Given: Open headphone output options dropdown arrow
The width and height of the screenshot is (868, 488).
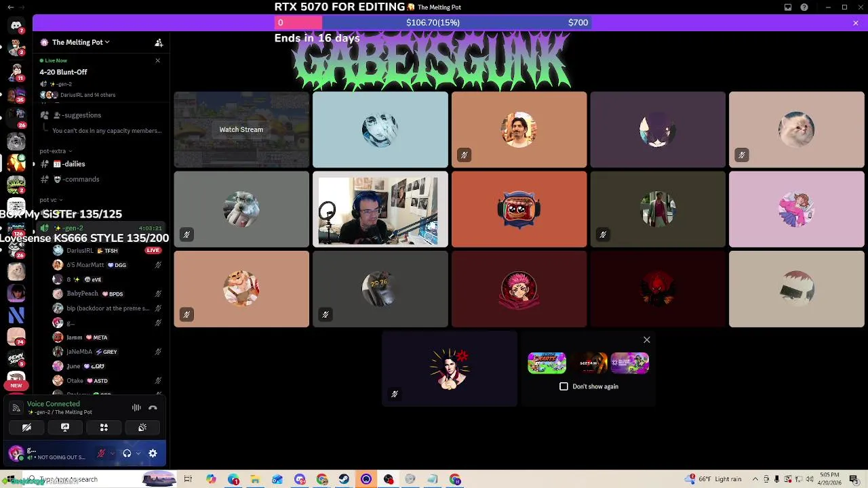Looking at the screenshot, I should [138, 453].
